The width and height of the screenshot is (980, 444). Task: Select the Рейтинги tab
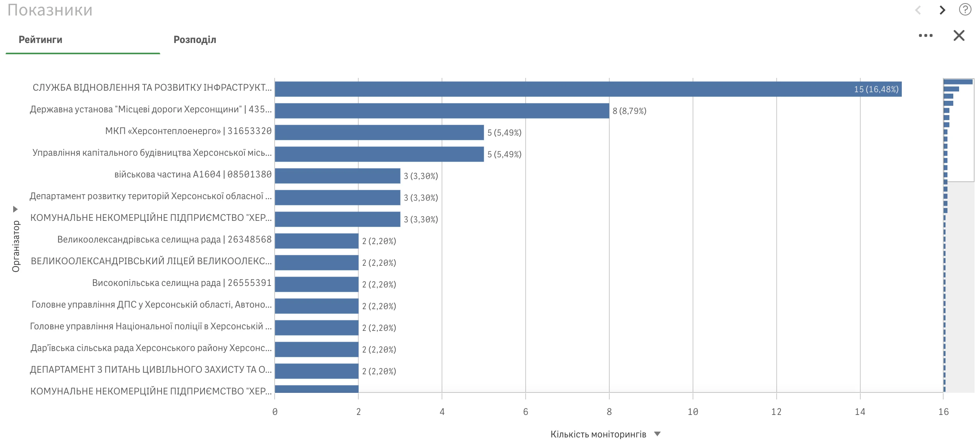tap(40, 40)
